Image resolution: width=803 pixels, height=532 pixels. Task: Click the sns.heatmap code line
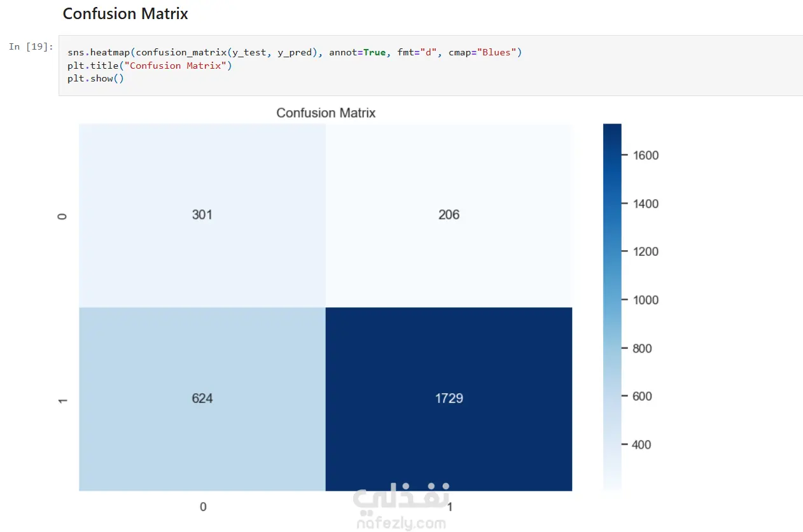tap(294, 52)
